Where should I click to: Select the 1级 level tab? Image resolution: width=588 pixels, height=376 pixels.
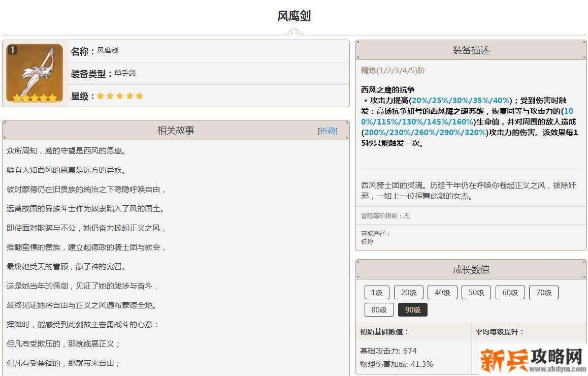(x=377, y=293)
